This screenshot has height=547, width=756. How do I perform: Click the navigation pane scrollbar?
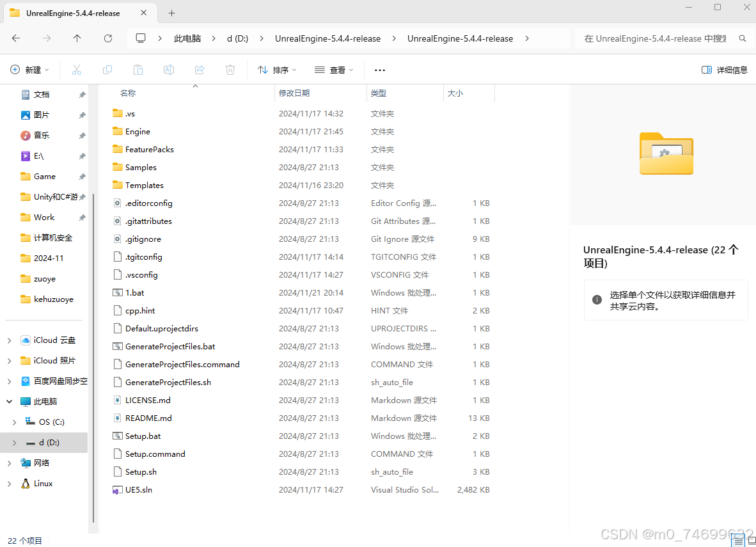(x=93, y=357)
